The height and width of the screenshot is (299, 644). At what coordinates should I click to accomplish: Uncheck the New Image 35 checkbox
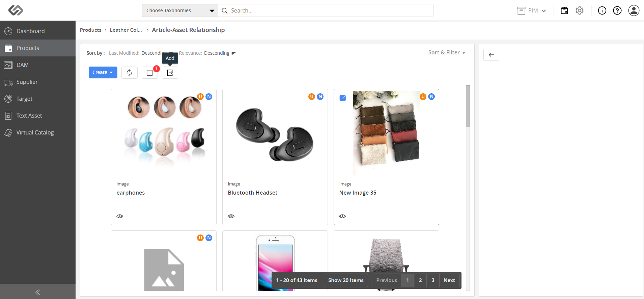pyautogui.click(x=343, y=98)
